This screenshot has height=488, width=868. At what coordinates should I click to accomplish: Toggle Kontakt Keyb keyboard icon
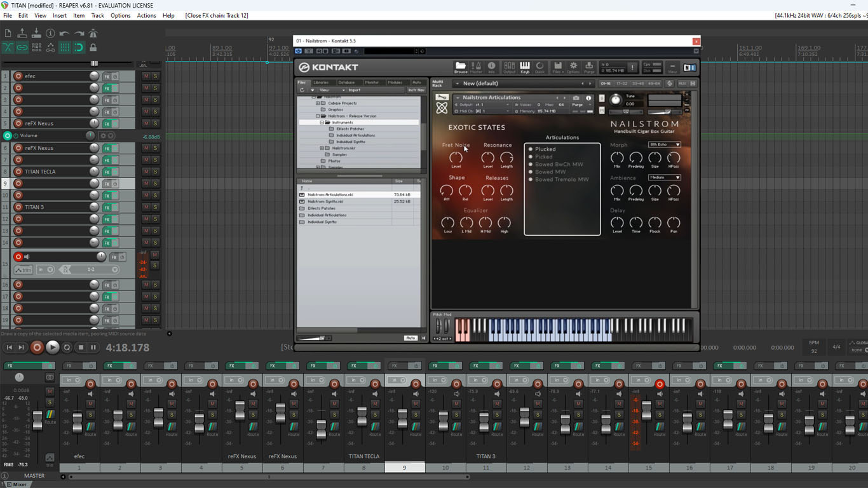(525, 67)
